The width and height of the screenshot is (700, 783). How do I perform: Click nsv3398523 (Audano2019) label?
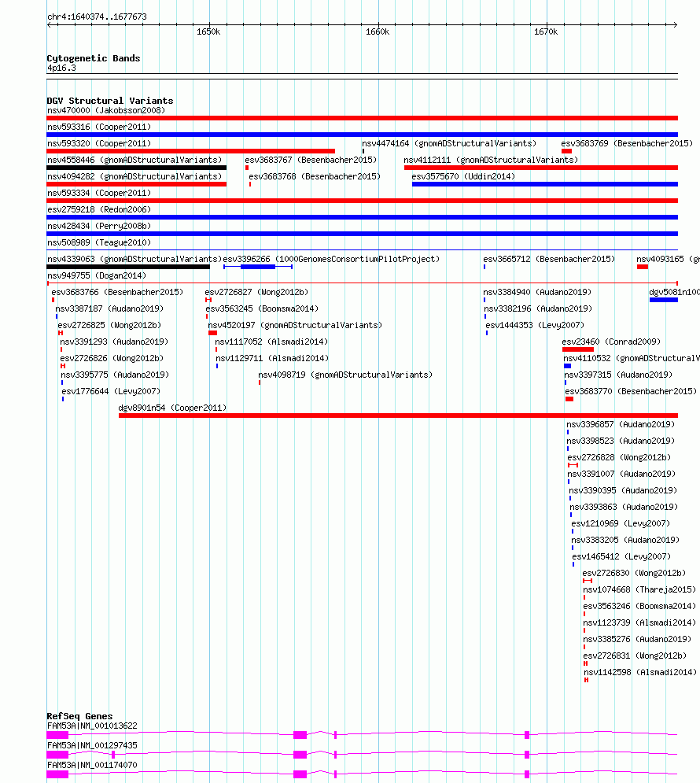pyautogui.click(x=621, y=440)
